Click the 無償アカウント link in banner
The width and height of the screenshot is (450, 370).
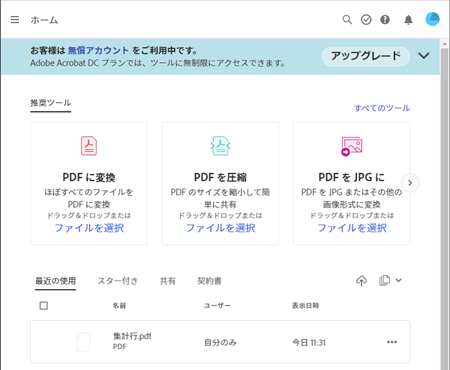pyautogui.click(x=98, y=50)
